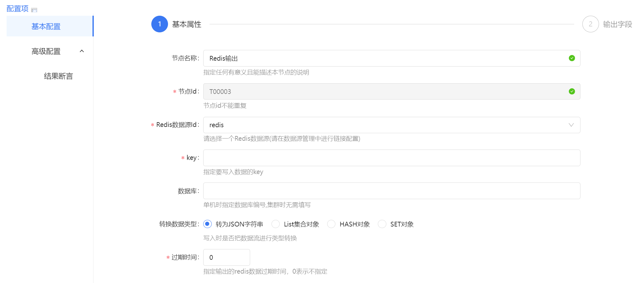
Task: Switch to 基本配置 sidebar tab
Action: tap(46, 26)
